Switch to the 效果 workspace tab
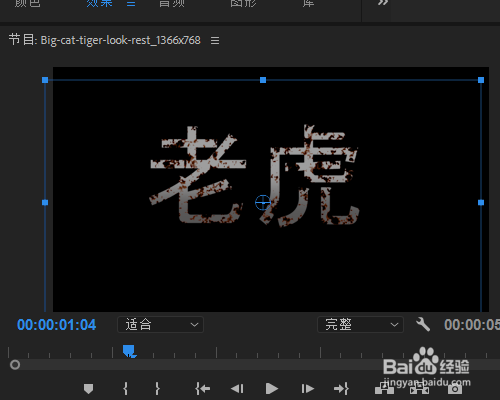This screenshot has height=400, width=500. click(99, 3)
